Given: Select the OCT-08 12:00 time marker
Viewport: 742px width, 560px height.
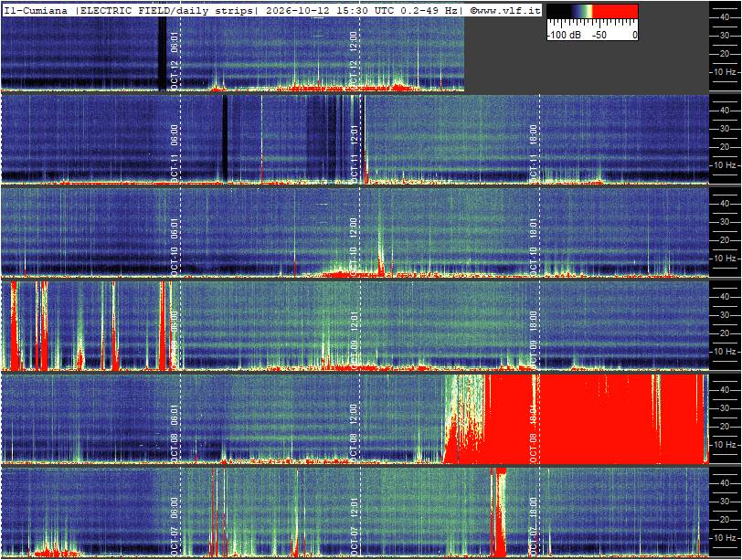Looking at the screenshot, I should (354, 433).
